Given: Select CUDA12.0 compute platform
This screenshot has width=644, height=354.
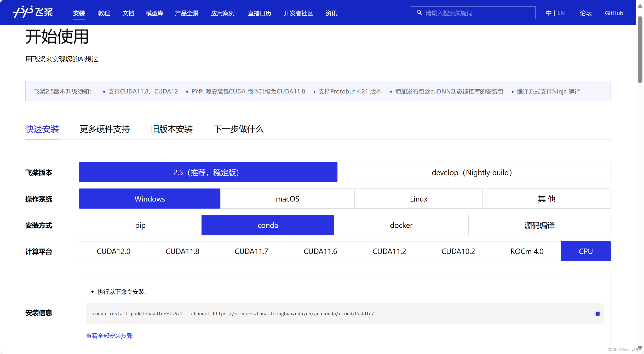Looking at the screenshot, I should 113,251.
